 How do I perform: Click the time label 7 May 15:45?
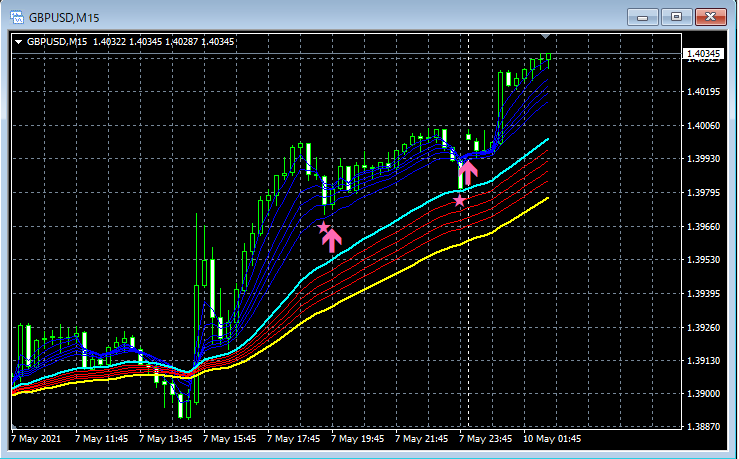pyautogui.click(x=230, y=439)
